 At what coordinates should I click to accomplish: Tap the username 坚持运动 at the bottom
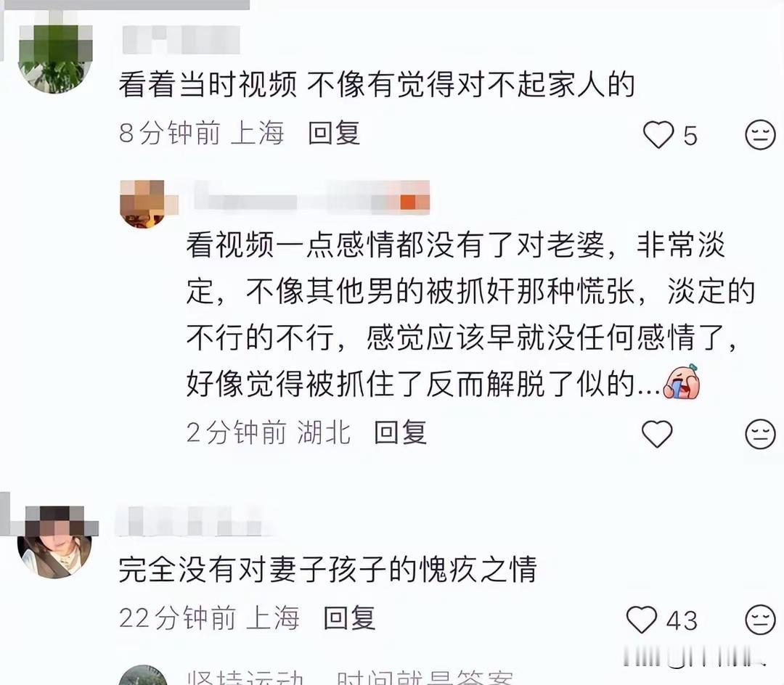pos(245,678)
